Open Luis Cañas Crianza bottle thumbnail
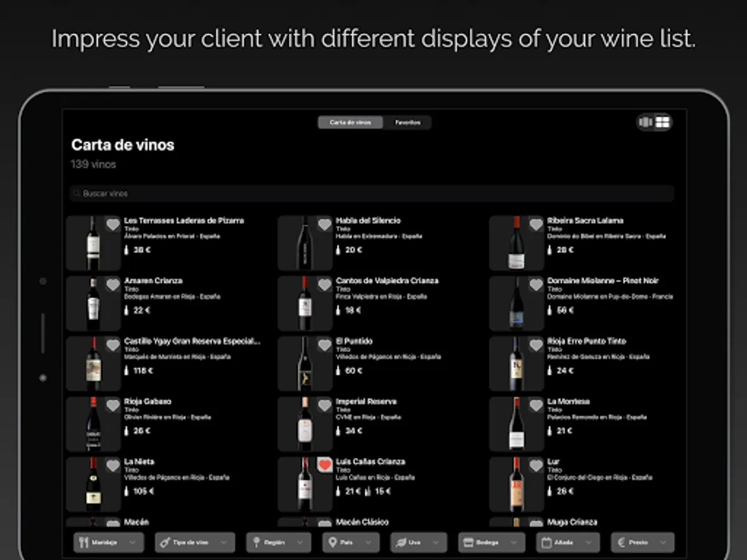Image resolution: width=747 pixels, height=560 pixels. (x=305, y=484)
